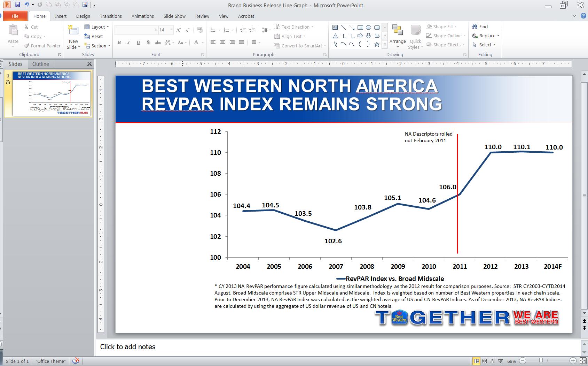This screenshot has width=588, height=366.
Task: Open Text Direction options
Action: [294, 27]
